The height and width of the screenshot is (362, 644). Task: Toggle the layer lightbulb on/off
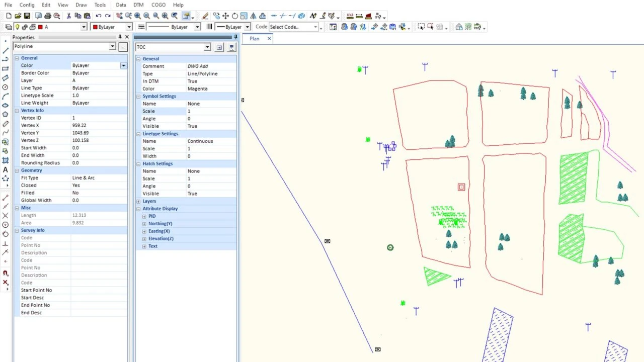click(17, 27)
